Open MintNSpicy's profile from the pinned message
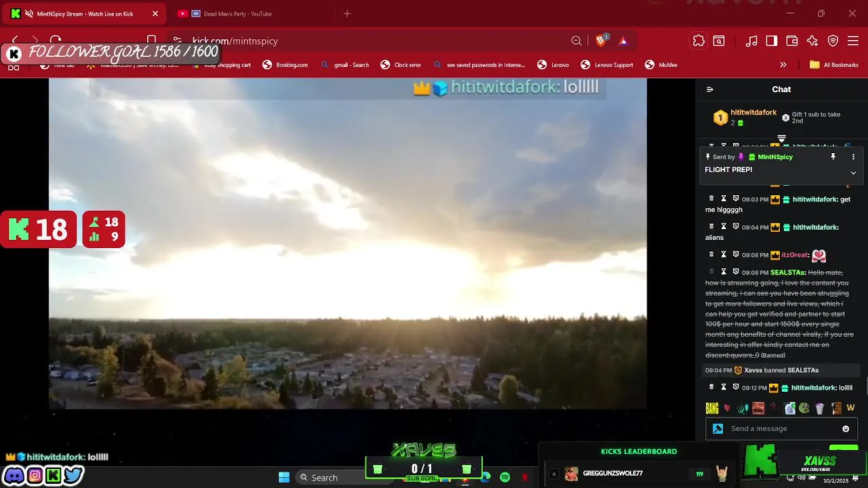 point(775,157)
